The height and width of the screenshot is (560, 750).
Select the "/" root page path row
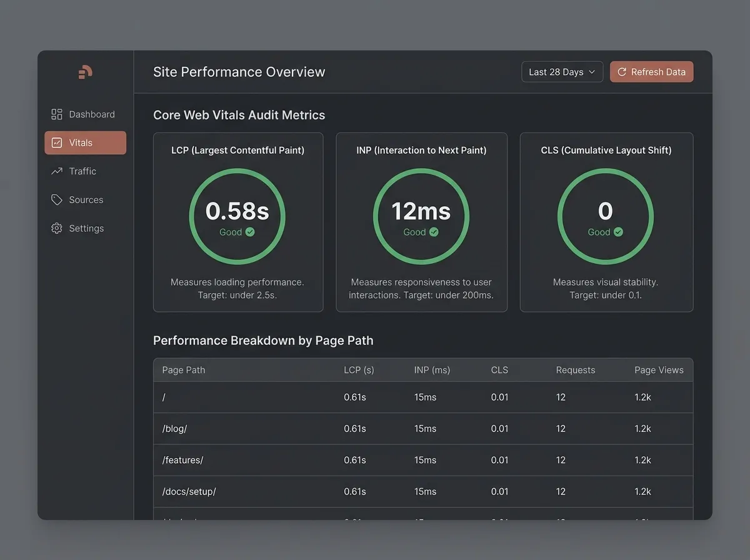pyautogui.click(x=423, y=397)
